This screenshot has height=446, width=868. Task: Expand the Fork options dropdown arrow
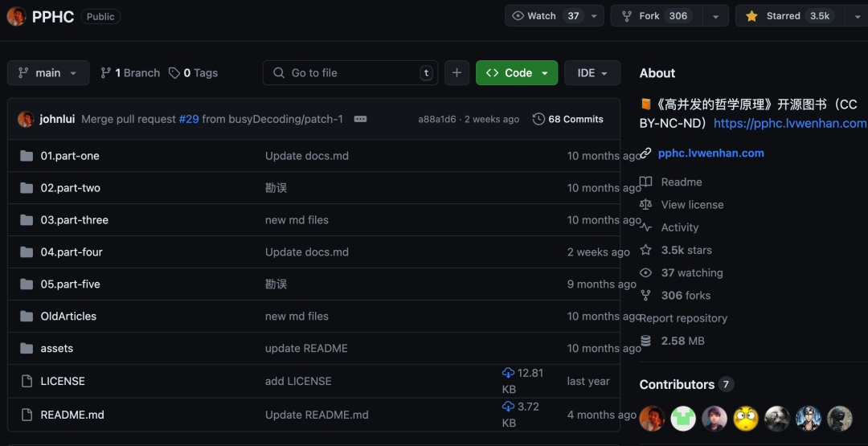coord(716,16)
